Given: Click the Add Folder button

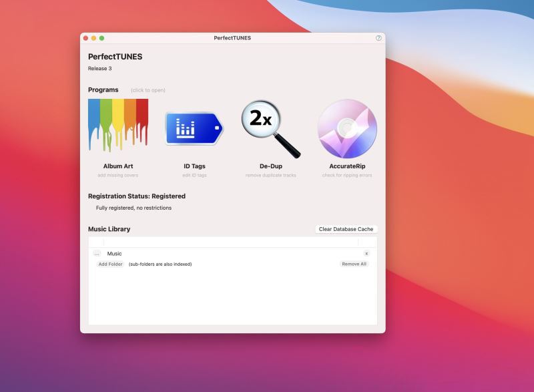Looking at the screenshot, I should [x=110, y=264].
